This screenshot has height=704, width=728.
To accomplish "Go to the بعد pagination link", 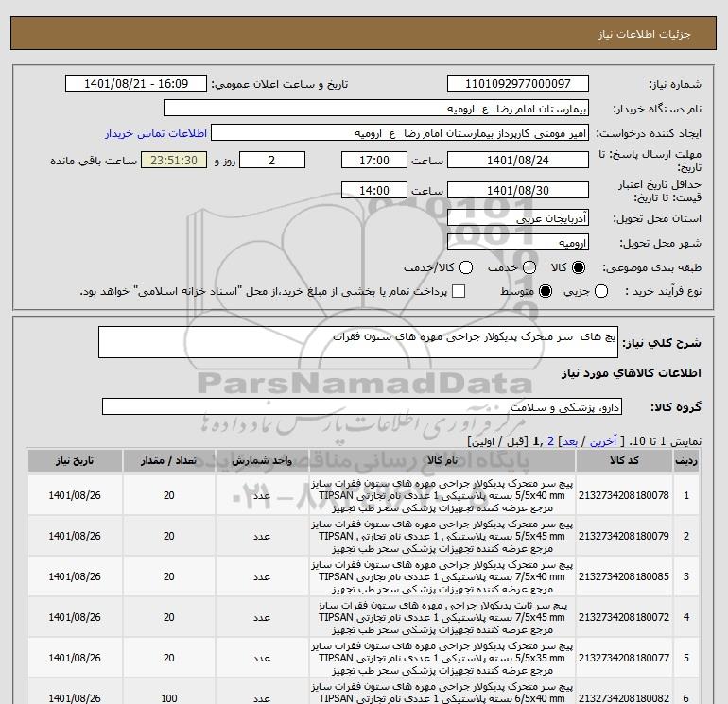I will (x=570, y=441).
